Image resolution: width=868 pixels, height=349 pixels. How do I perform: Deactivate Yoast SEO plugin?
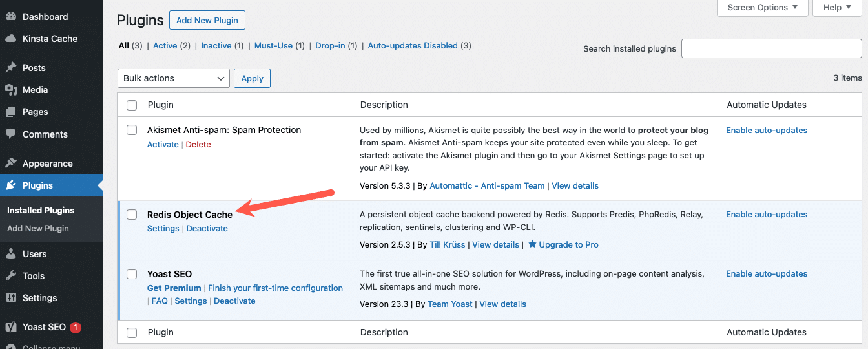tap(234, 301)
